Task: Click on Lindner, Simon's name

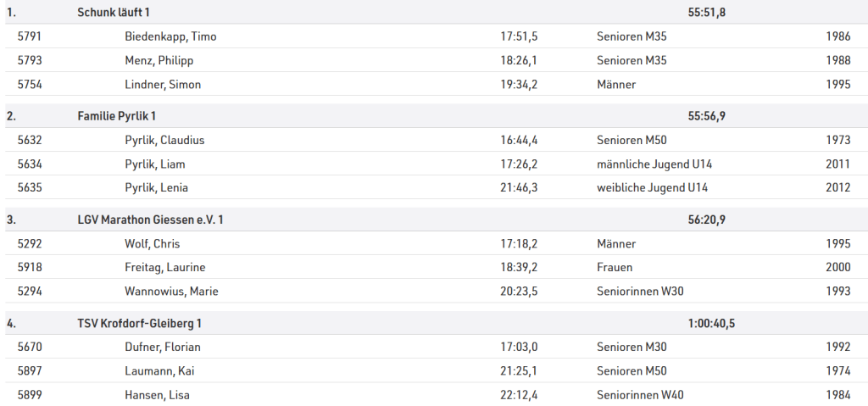Action: point(163,84)
